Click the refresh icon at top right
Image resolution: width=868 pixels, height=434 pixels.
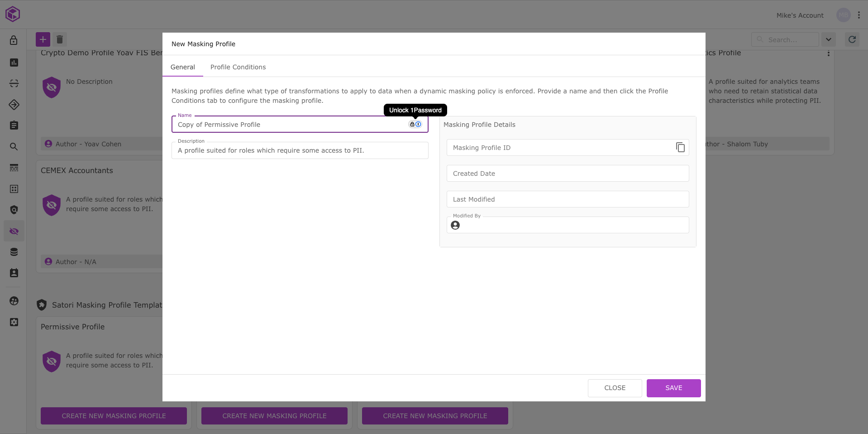[x=852, y=39]
